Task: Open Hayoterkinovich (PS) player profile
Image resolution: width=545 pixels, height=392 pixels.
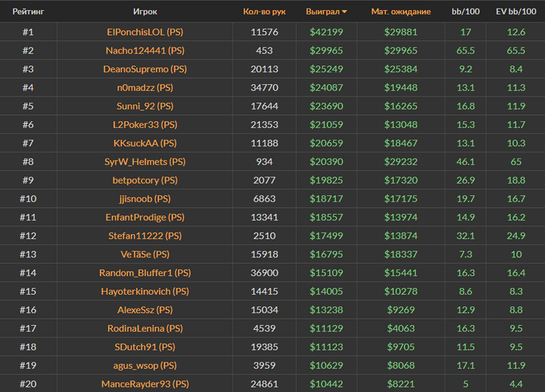Action: (x=145, y=292)
